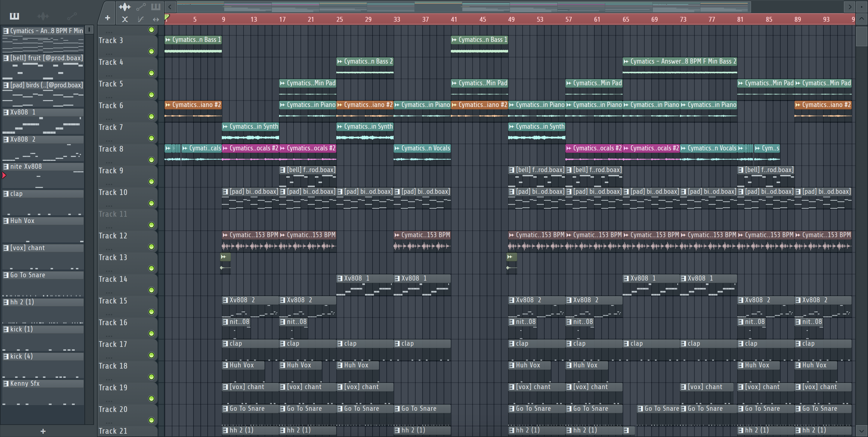Click the down arrow below vertical scrollbar

861,431
